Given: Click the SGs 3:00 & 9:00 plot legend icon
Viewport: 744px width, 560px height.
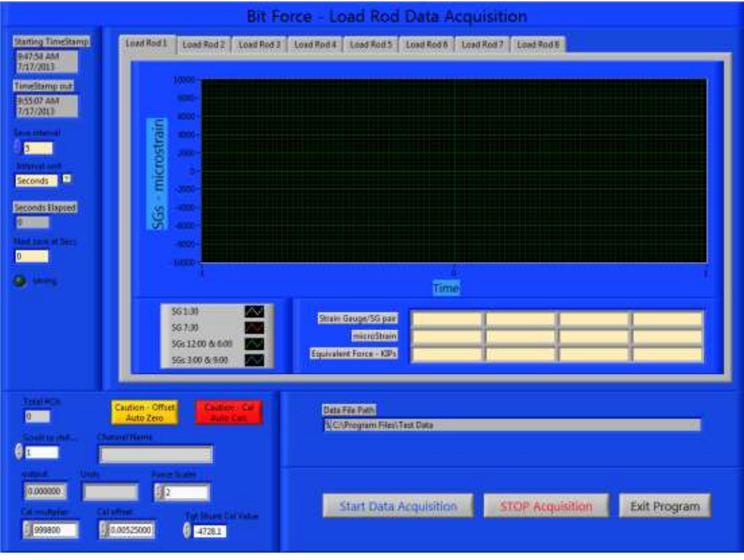Looking at the screenshot, I should [x=254, y=360].
